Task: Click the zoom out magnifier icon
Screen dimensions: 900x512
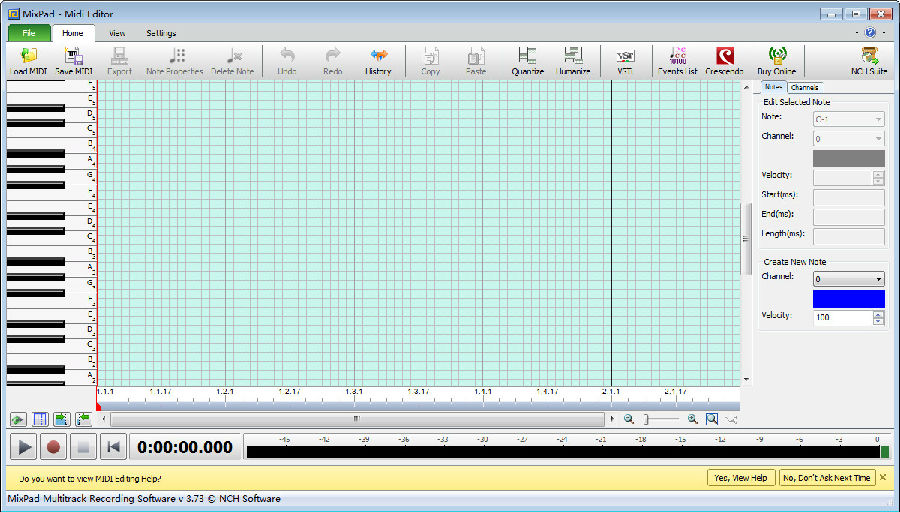Action: click(x=629, y=419)
